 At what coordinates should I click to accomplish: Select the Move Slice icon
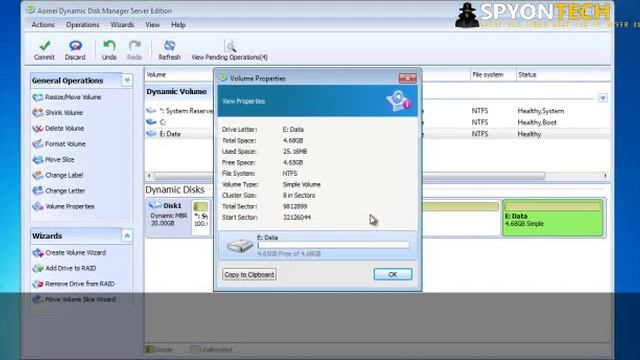point(38,160)
